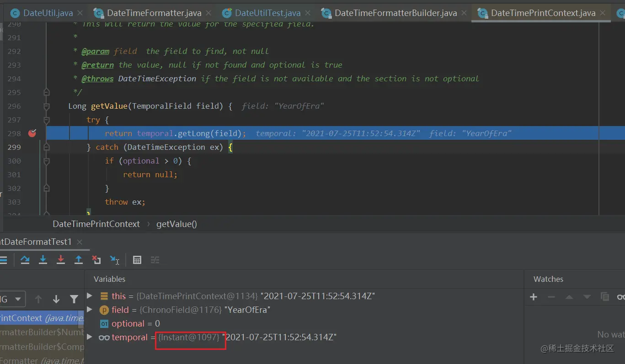Click the highlighted execution line 298 code
The image size is (625, 364).
click(176, 133)
